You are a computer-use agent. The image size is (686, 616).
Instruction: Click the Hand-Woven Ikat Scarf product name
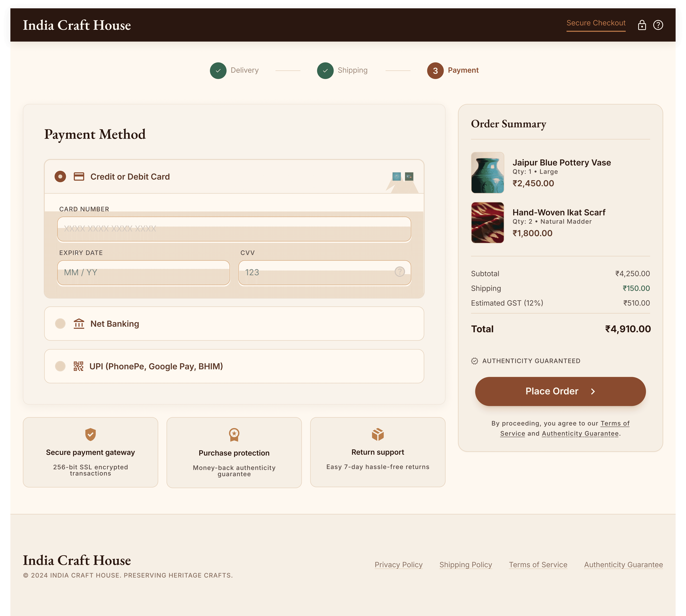[559, 213]
